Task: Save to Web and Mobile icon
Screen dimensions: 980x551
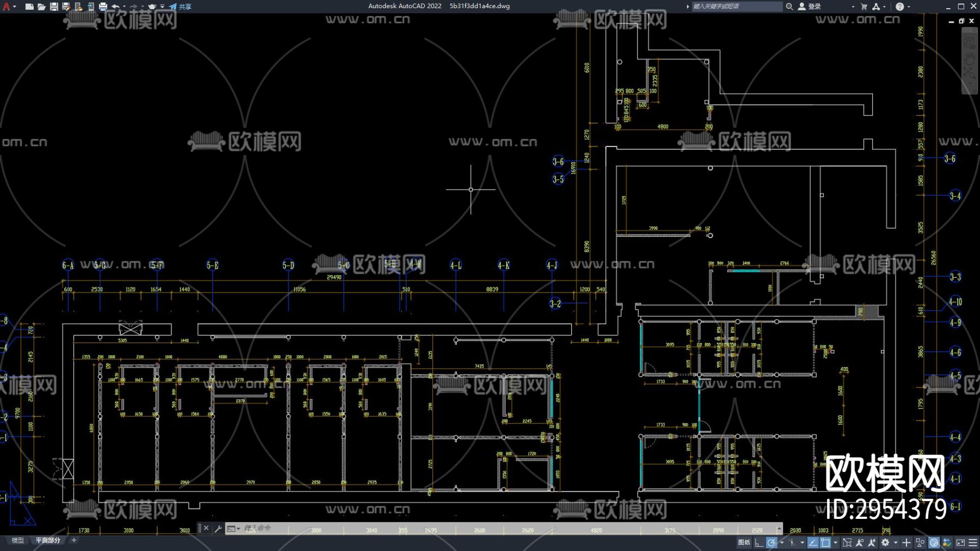Action: pyautogui.click(x=90, y=7)
